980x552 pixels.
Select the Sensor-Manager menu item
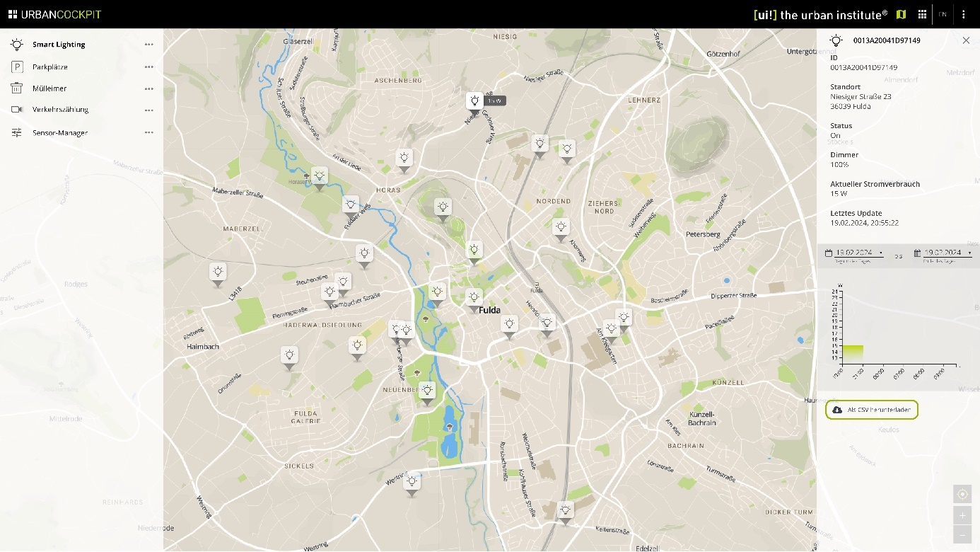[x=60, y=133]
